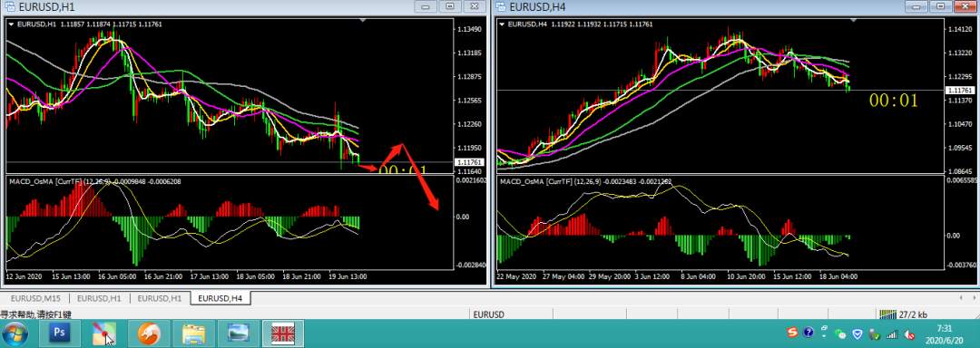The width and height of the screenshot is (980, 348).
Task: Maximize the EURUSD,H1 chart window
Action: coord(450,7)
